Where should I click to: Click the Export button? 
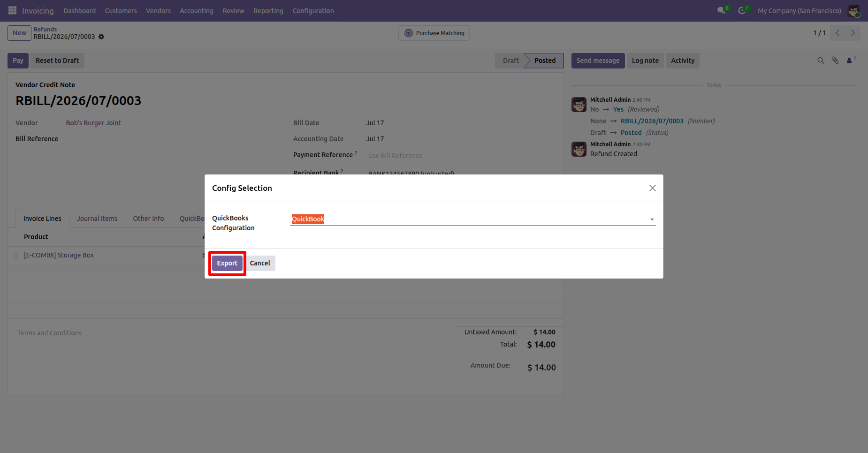(x=227, y=263)
